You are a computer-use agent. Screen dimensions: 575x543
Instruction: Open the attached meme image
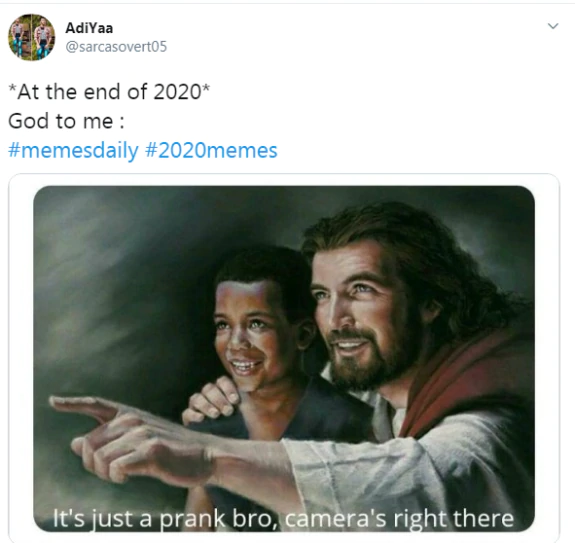pos(284,359)
